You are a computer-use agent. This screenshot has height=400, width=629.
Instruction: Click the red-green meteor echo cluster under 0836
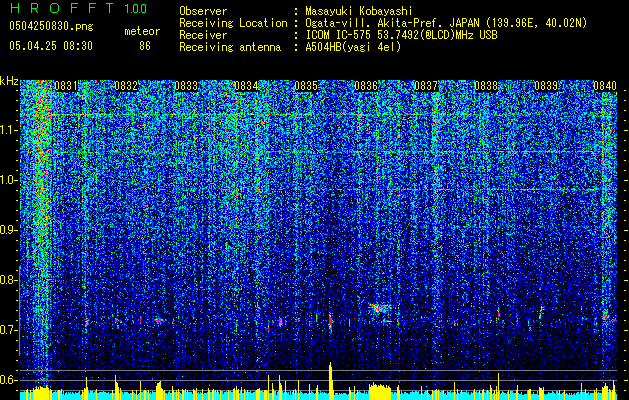point(379,308)
